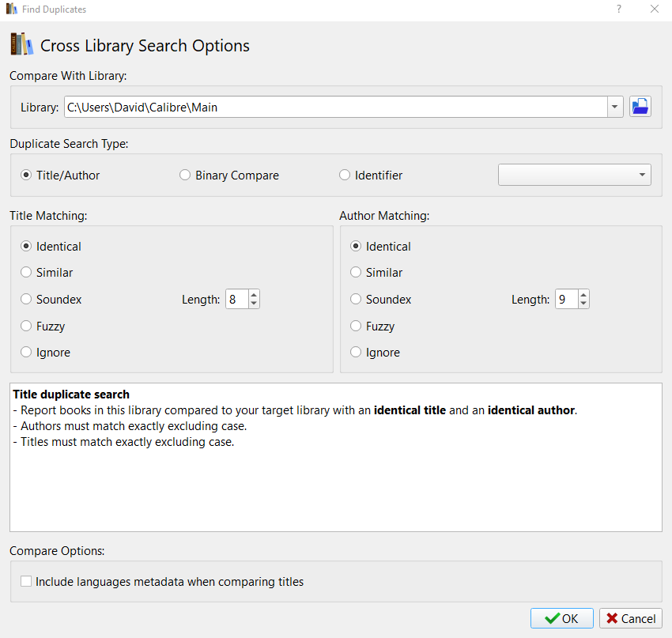Screen dimensions: 672x638
Task: Click the browse library folder icon
Action: [x=640, y=107]
